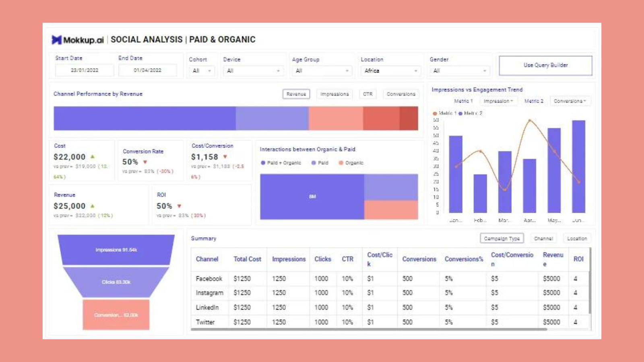This screenshot has width=644, height=362.
Task: Click the Start Date field 23/01/2022
Action: 85,70
